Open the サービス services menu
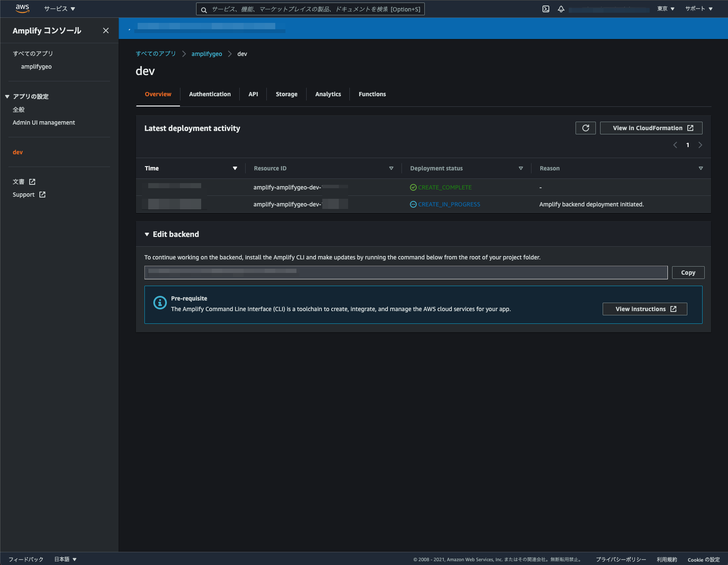The image size is (728, 565). pyautogui.click(x=60, y=9)
